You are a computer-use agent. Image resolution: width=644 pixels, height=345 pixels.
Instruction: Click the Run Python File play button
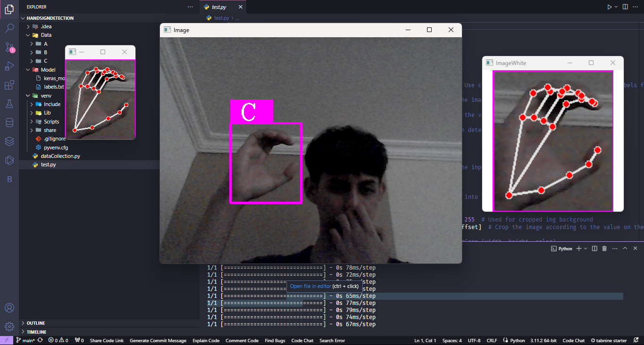(609, 7)
